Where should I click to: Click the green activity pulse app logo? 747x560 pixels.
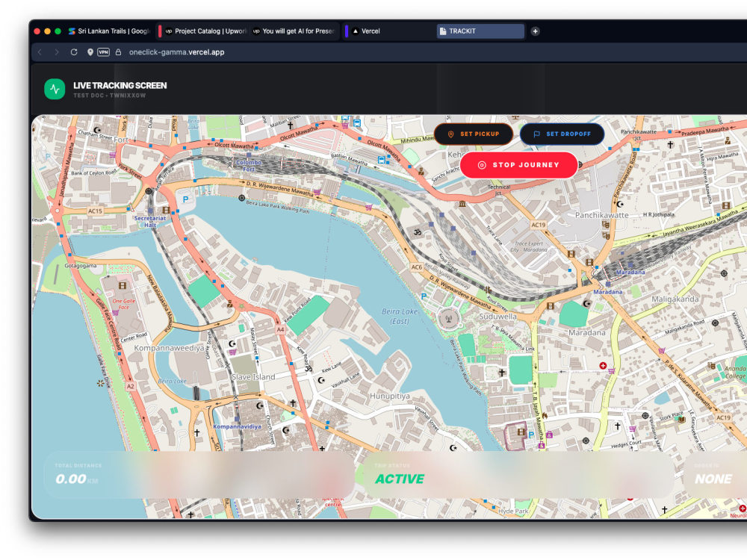pyautogui.click(x=55, y=89)
